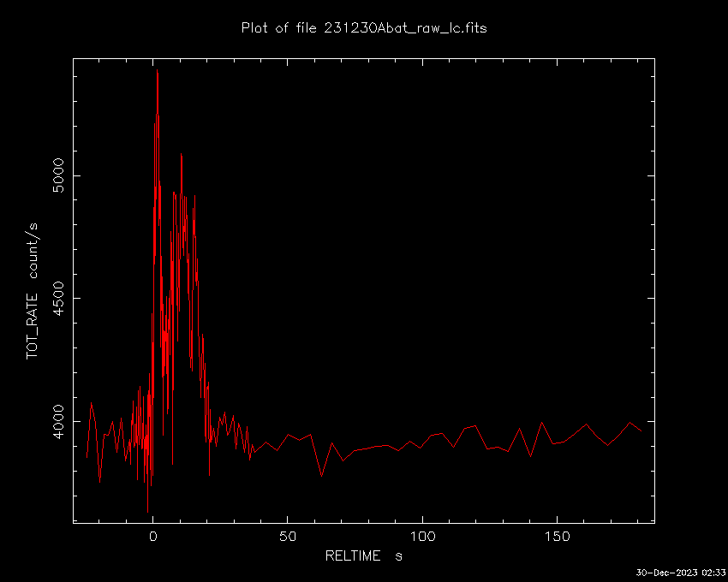Click the 'TOT_RATE count/s' y-axis label
The image size is (728, 582).
(x=33, y=291)
